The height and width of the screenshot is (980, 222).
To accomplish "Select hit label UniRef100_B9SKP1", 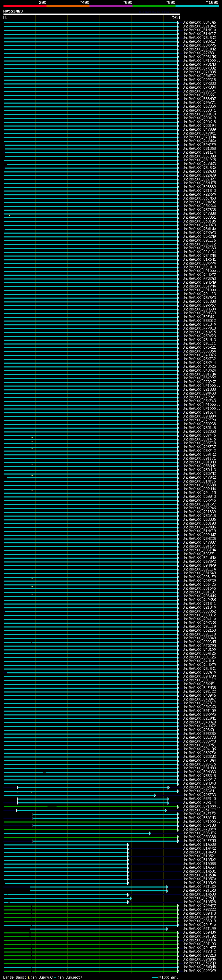I will [199, 91].
